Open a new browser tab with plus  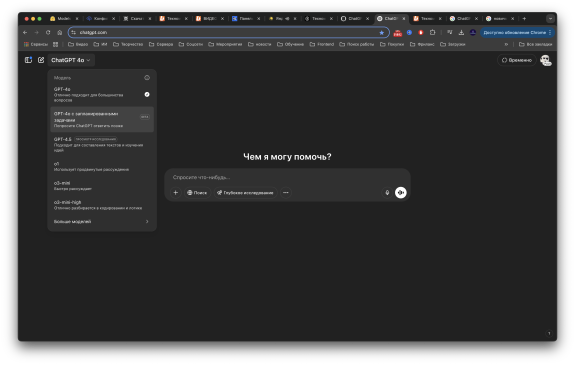coord(524,18)
